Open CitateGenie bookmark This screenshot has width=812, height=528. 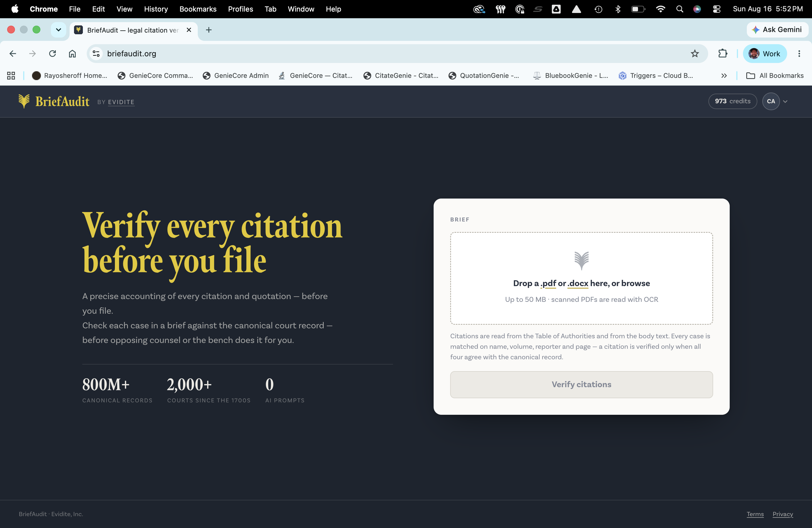tap(401, 75)
